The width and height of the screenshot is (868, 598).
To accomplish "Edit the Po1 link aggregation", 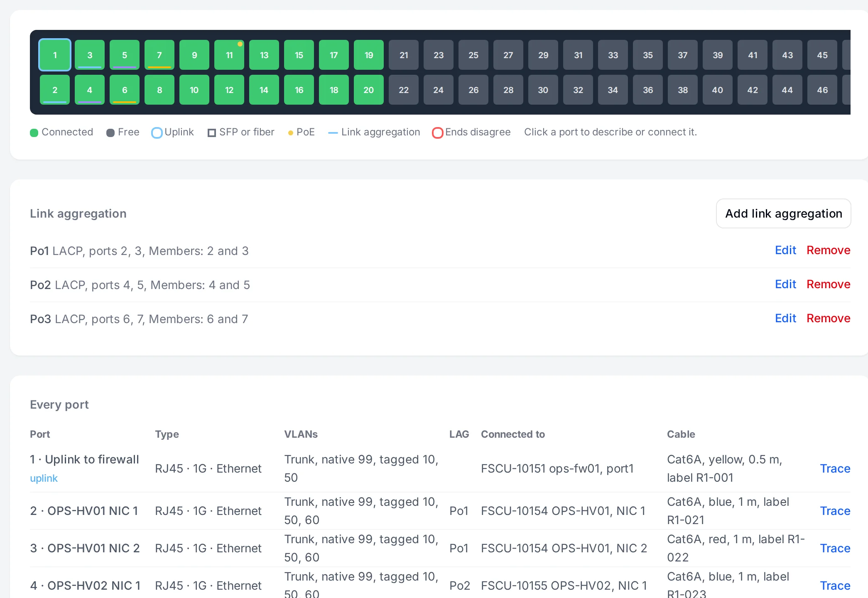I will (x=785, y=250).
